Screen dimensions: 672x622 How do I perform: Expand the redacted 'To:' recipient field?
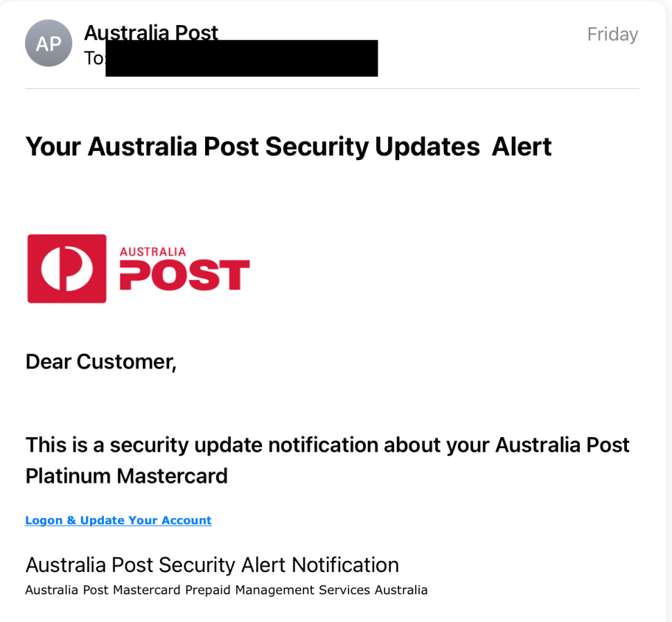point(241,58)
